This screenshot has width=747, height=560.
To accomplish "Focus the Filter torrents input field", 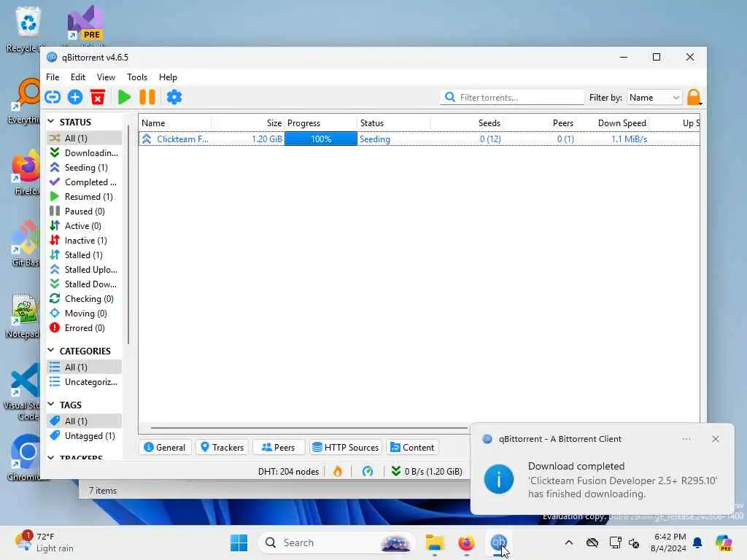I will pyautogui.click(x=511, y=97).
